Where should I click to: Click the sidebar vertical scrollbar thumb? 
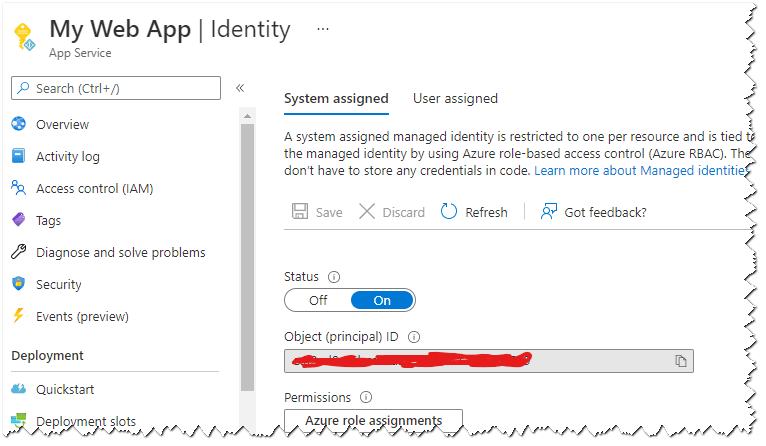tap(247, 257)
